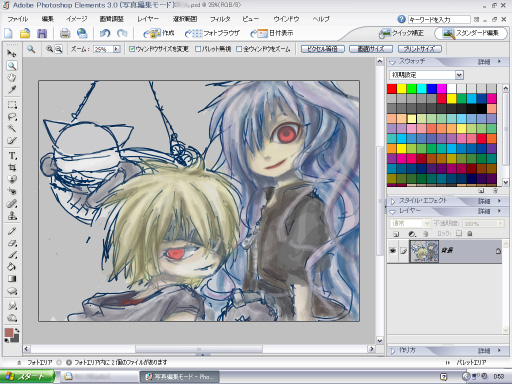Select the Eyedropper tool

click(x=12, y=90)
